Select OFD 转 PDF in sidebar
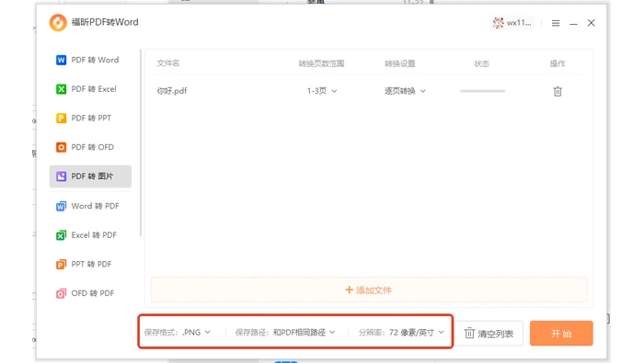The width and height of the screenshot is (644, 363). click(90, 293)
